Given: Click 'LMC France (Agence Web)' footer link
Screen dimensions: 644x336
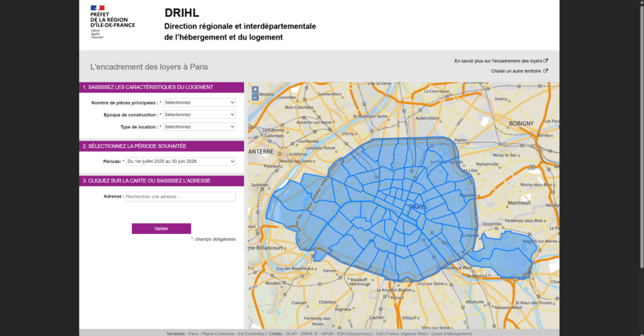Looking at the screenshot, I should [402, 333].
